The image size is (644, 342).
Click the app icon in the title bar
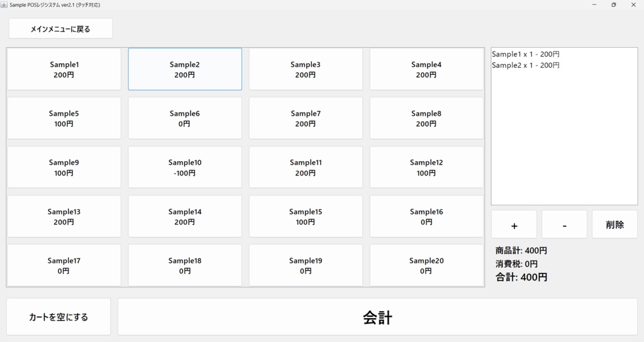click(4, 4)
